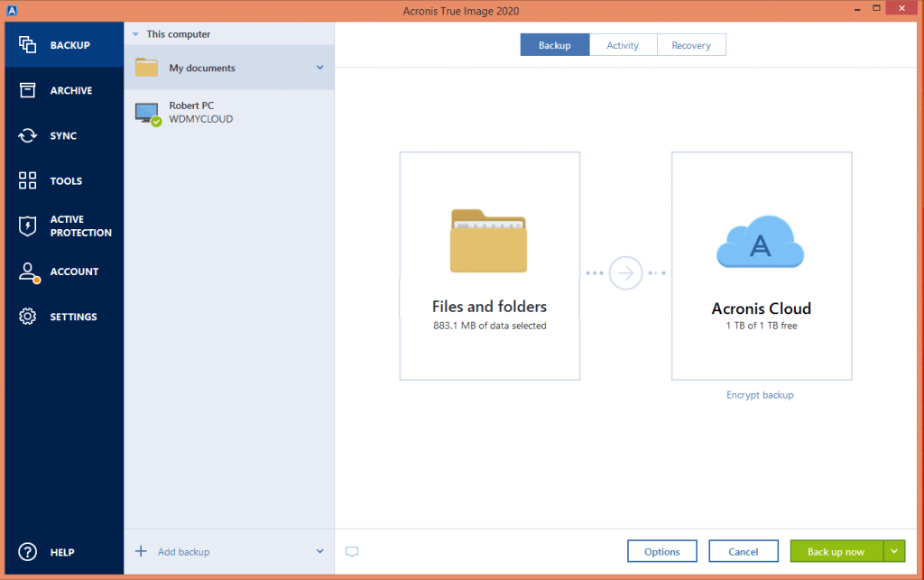
Task: Switch to the Recovery tab
Action: [691, 45]
